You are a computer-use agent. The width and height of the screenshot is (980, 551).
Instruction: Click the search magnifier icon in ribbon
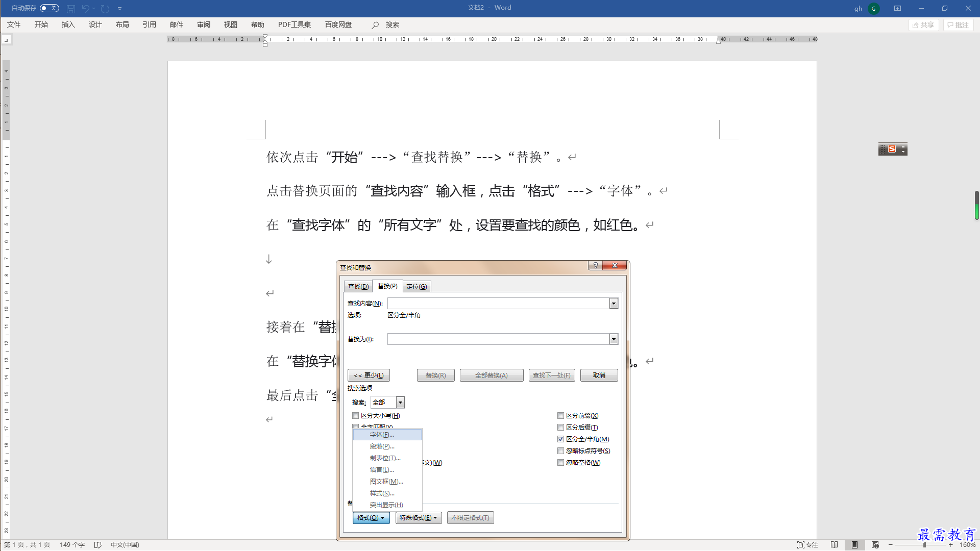pyautogui.click(x=375, y=25)
